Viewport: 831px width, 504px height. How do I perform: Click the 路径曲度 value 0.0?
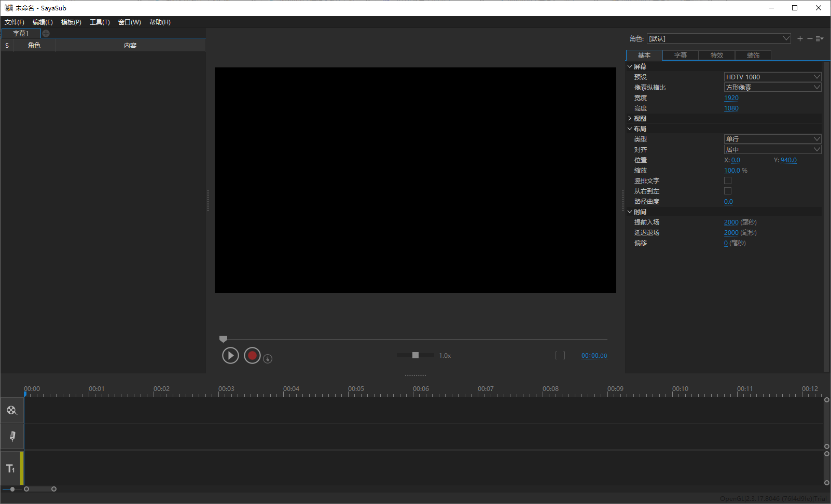click(x=728, y=202)
